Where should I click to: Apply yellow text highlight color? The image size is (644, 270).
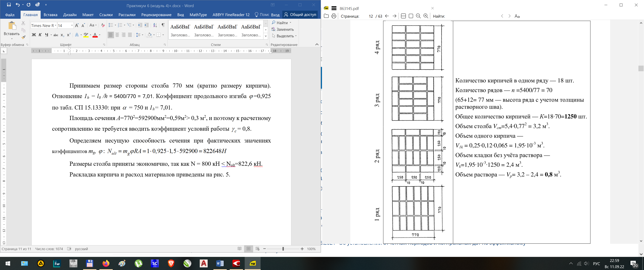(x=86, y=35)
